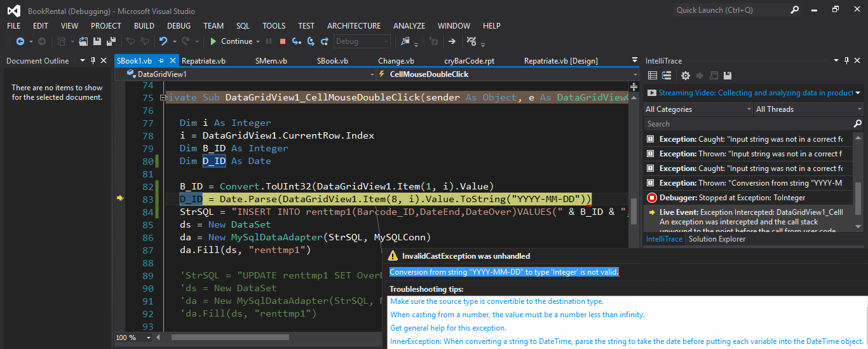Click the Show Next Statement arrow icon
Viewport: 868px width, 349px height.
pyautogui.click(x=452, y=41)
